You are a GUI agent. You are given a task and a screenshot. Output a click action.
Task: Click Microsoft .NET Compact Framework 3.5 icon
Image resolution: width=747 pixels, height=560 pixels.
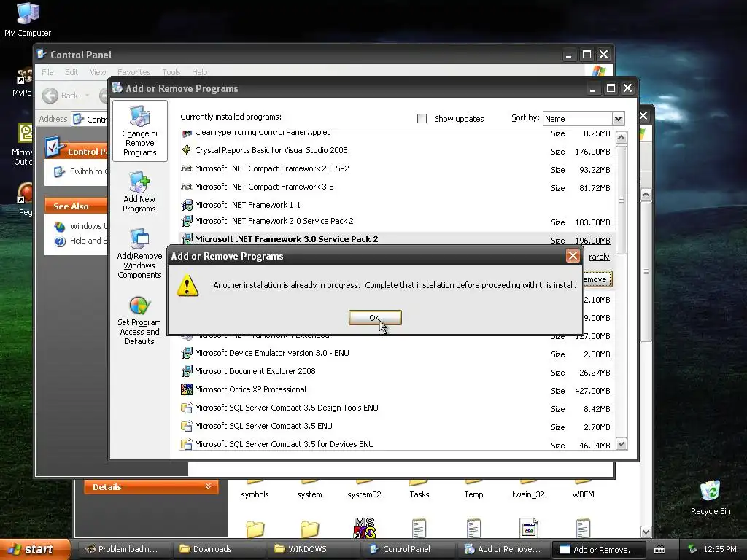[187, 187]
